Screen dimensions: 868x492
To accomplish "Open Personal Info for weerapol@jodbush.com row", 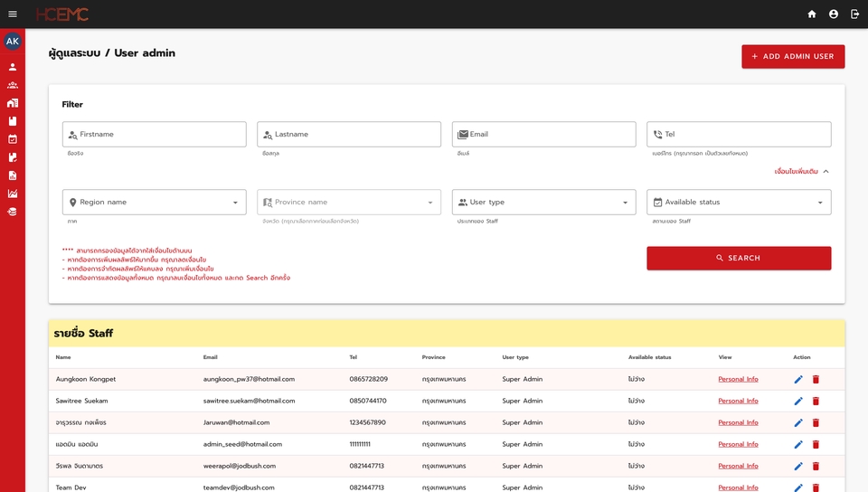I will [738, 466].
